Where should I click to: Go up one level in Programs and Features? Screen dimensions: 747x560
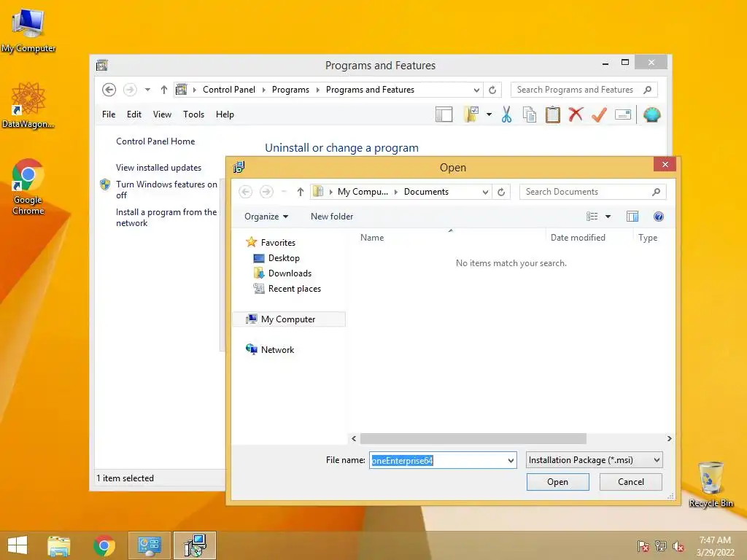click(164, 90)
